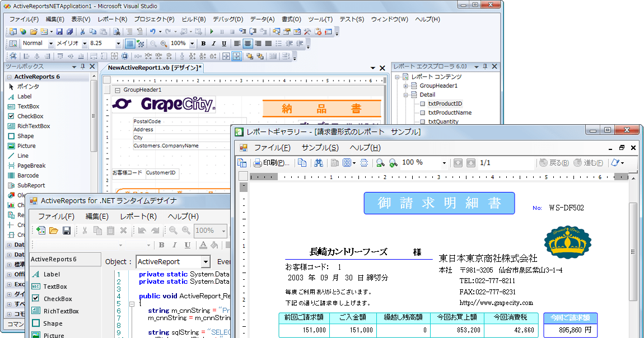Click ヘルプ(H) in report gallery menu bar
Viewport: 644px width, 338px height.
(x=365, y=148)
